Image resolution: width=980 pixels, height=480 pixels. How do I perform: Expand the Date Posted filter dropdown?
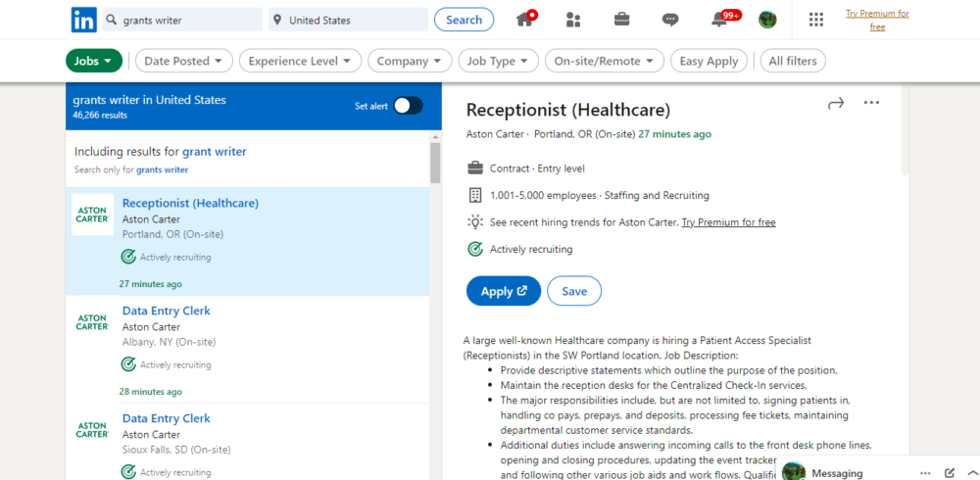point(183,61)
